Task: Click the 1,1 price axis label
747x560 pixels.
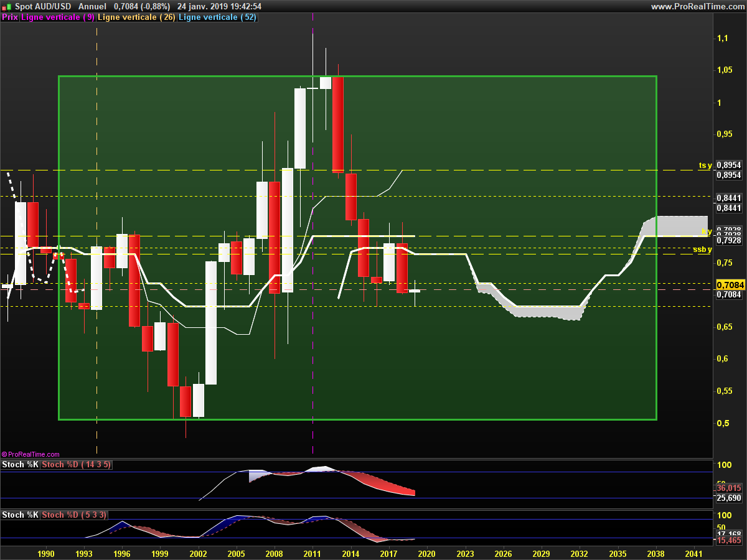Action: pos(721,39)
